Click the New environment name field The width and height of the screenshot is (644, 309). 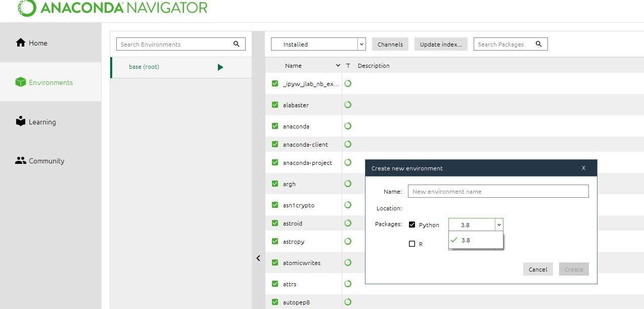click(498, 191)
